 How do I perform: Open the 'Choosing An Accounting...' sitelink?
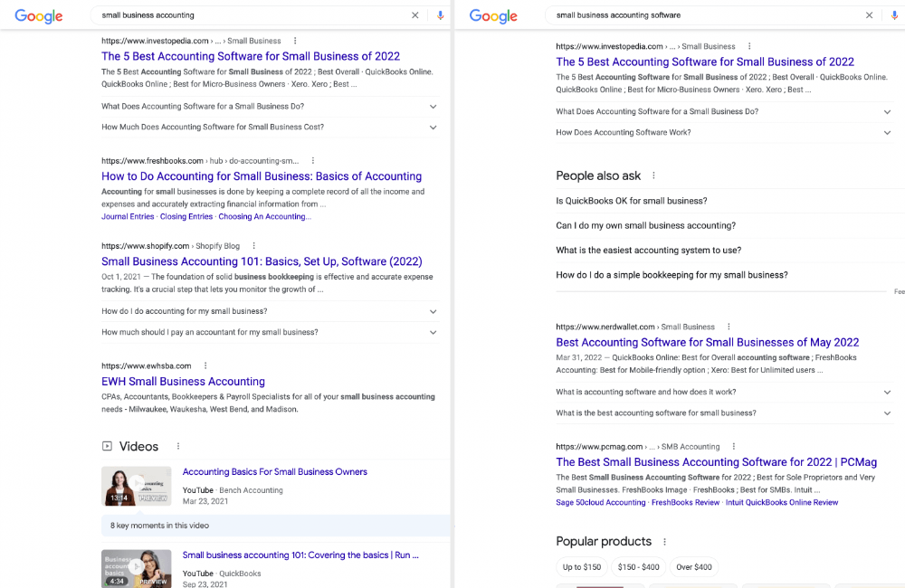point(264,217)
